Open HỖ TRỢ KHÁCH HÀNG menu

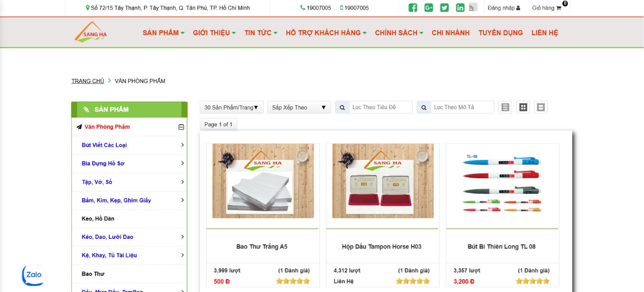pyautogui.click(x=326, y=33)
